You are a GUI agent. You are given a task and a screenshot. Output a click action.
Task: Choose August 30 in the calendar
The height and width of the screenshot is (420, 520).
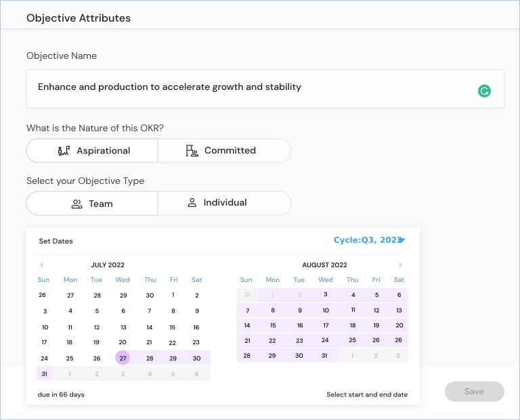(x=299, y=355)
